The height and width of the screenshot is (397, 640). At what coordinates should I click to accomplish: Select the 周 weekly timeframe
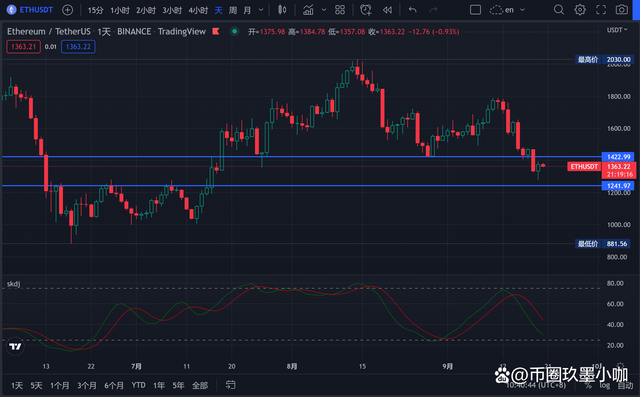coord(233,10)
